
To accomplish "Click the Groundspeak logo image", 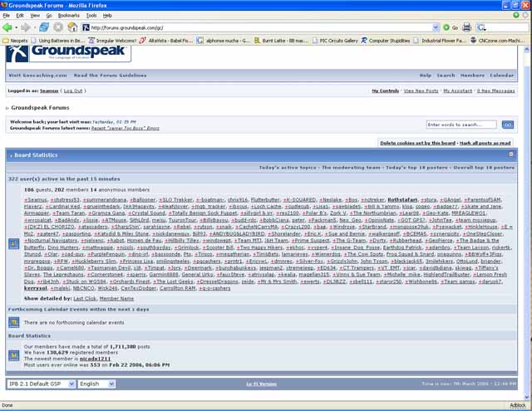I will point(68,53).
